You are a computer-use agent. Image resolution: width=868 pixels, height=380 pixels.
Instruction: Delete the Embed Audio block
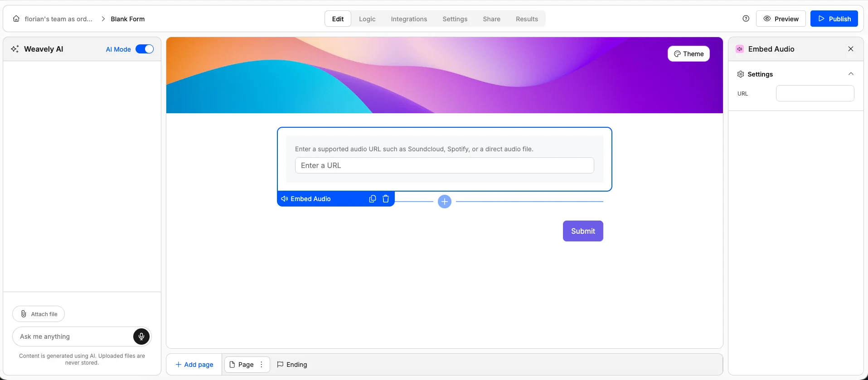(x=386, y=199)
